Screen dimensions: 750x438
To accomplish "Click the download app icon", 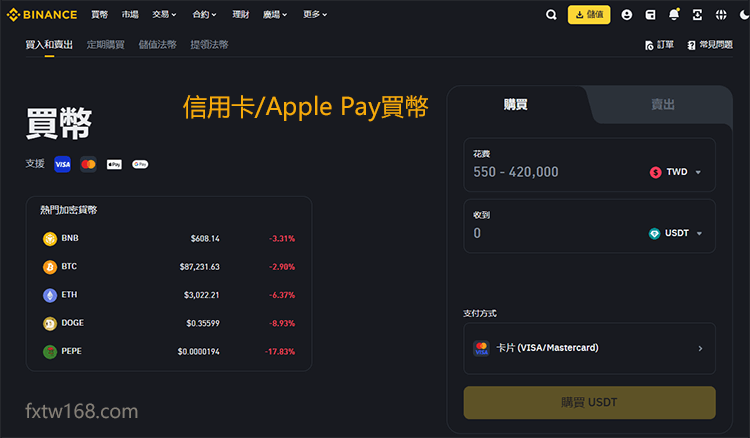I will (x=696, y=15).
